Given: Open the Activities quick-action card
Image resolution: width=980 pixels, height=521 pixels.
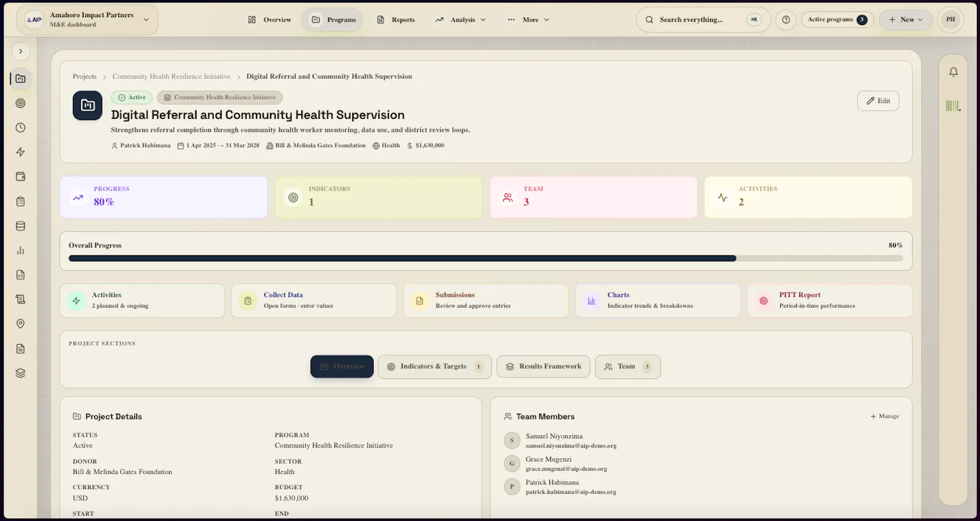Looking at the screenshot, I should coord(142,301).
